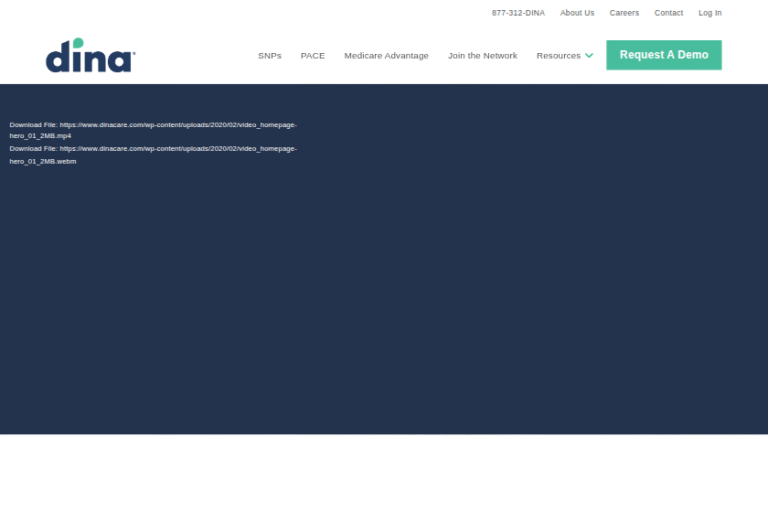Expand the Resources dropdown chevron
Viewport: 768px width, 512px height.
tap(589, 56)
